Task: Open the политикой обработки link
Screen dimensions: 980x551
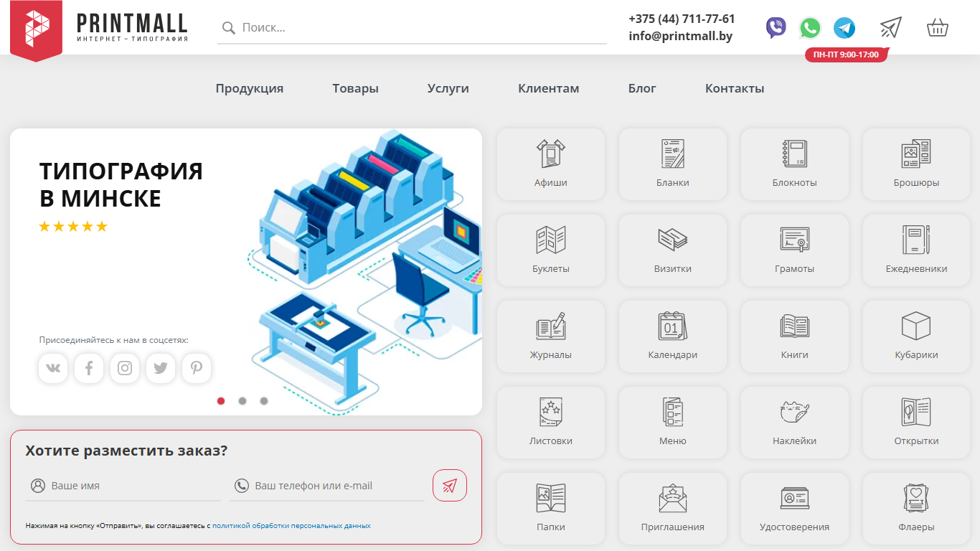Action: click(x=250, y=526)
